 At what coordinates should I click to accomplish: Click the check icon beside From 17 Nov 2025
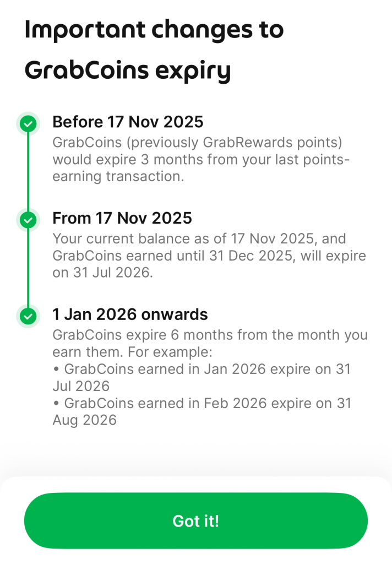28,220
